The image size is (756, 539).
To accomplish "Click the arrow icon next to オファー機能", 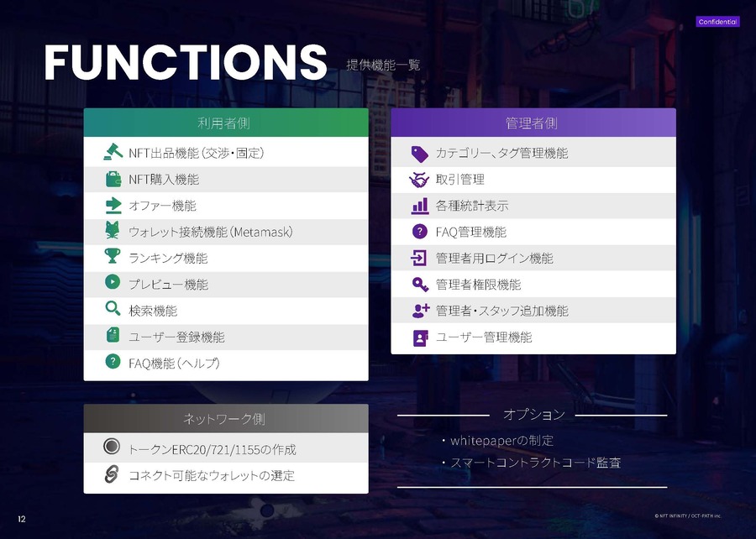I will 113,205.
